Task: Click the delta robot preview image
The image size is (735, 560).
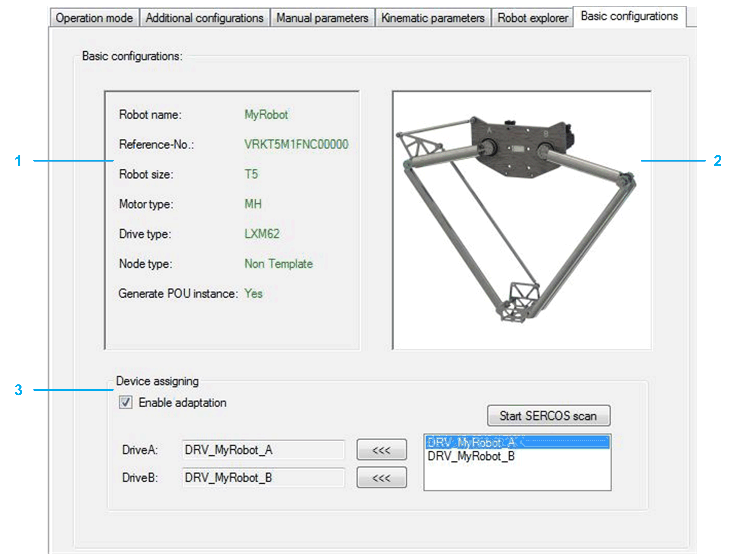Action: click(522, 220)
